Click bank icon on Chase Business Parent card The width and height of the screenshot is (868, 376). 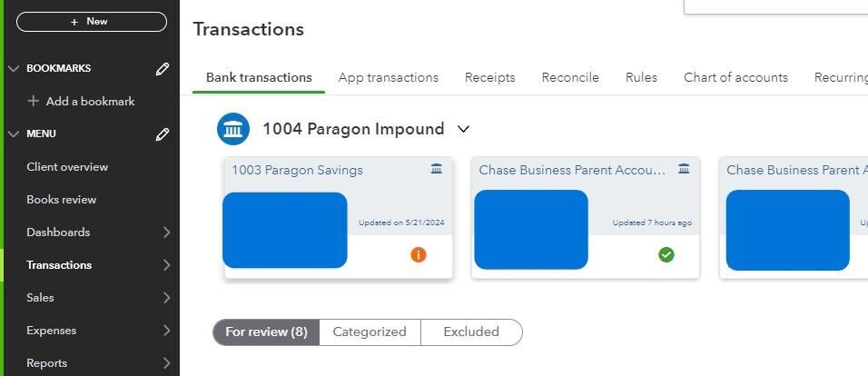click(684, 169)
